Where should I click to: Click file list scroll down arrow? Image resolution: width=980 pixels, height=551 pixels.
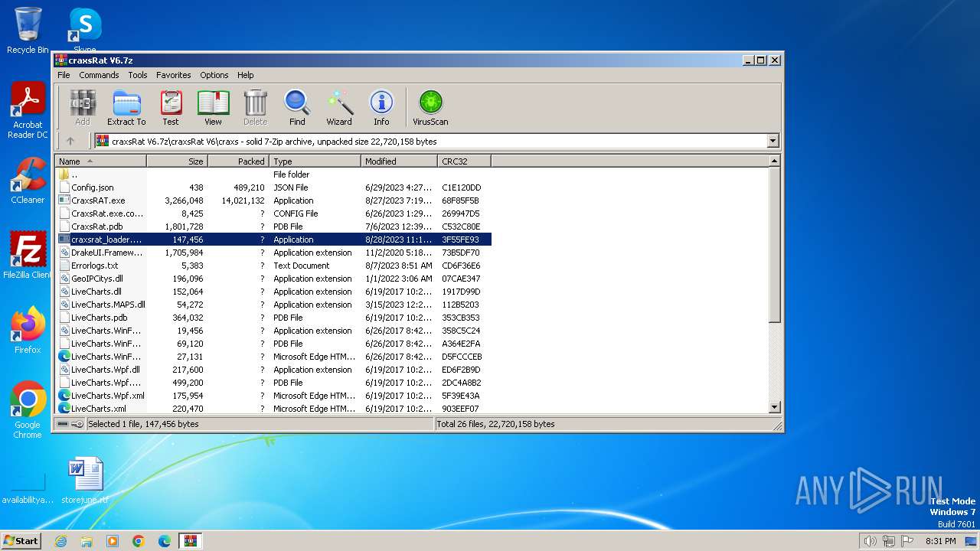coord(774,408)
